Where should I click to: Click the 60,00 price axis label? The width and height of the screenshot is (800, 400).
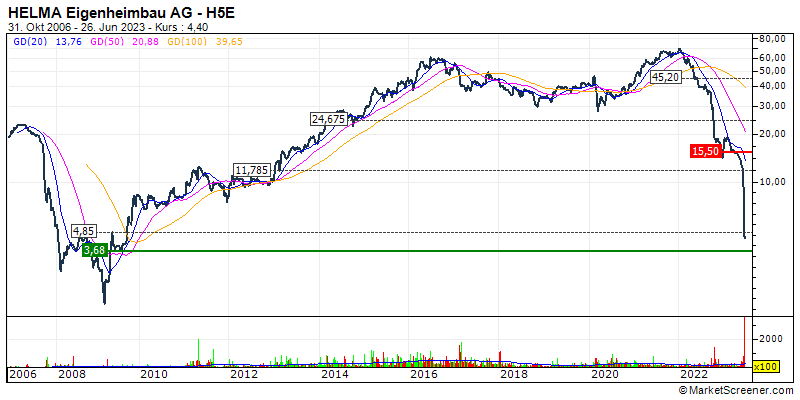[x=771, y=58]
